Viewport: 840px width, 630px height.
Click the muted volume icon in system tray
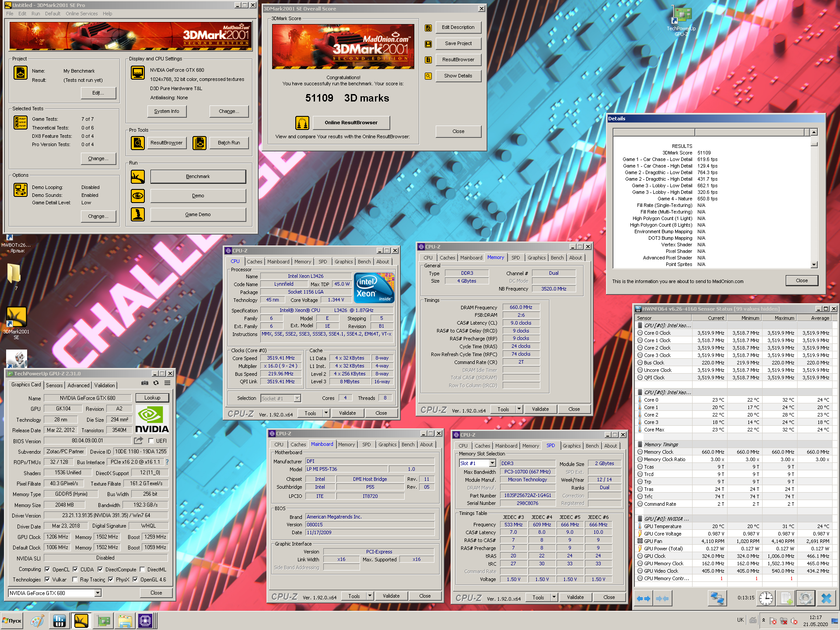pyautogui.click(x=794, y=620)
